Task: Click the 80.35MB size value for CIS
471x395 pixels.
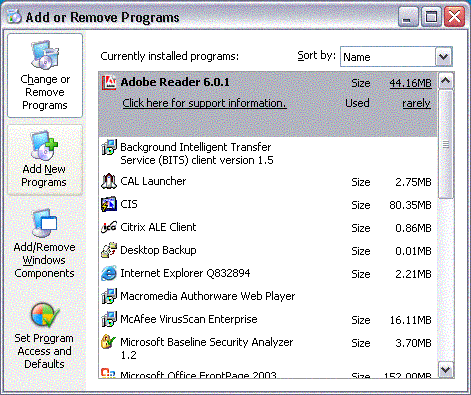Action: coord(410,205)
